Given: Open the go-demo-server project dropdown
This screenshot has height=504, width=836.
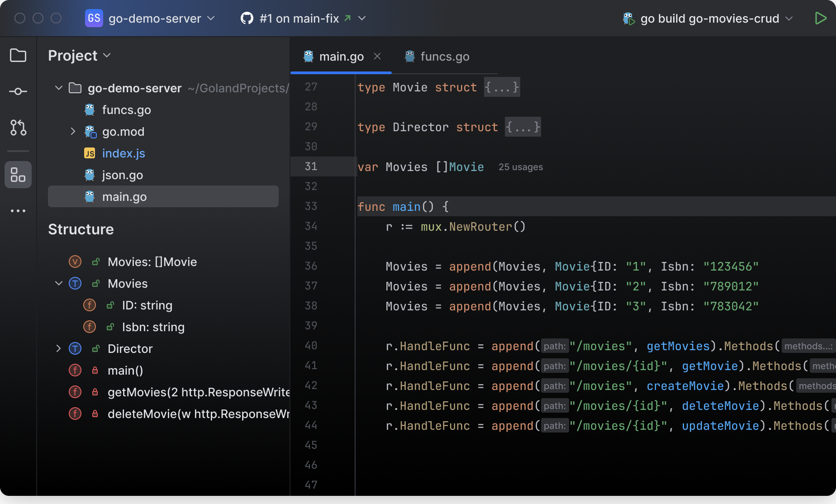Looking at the screenshot, I should point(155,19).
